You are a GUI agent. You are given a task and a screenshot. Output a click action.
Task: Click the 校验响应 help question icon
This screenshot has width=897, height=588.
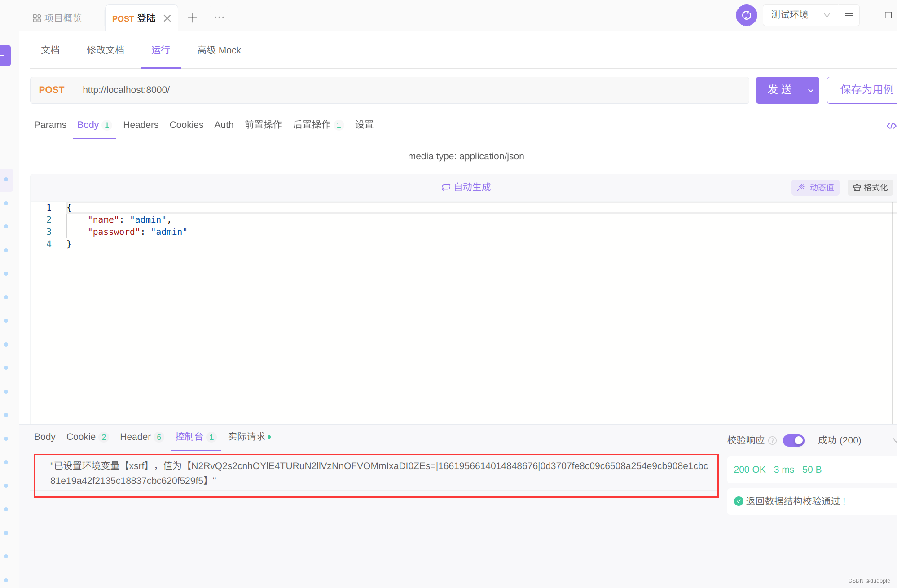click(772, 441)
